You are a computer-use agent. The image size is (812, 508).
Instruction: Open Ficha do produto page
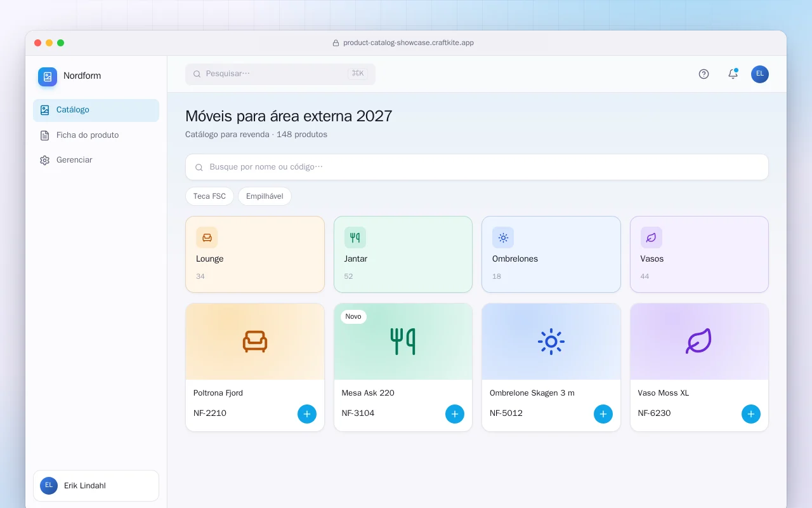96,135
